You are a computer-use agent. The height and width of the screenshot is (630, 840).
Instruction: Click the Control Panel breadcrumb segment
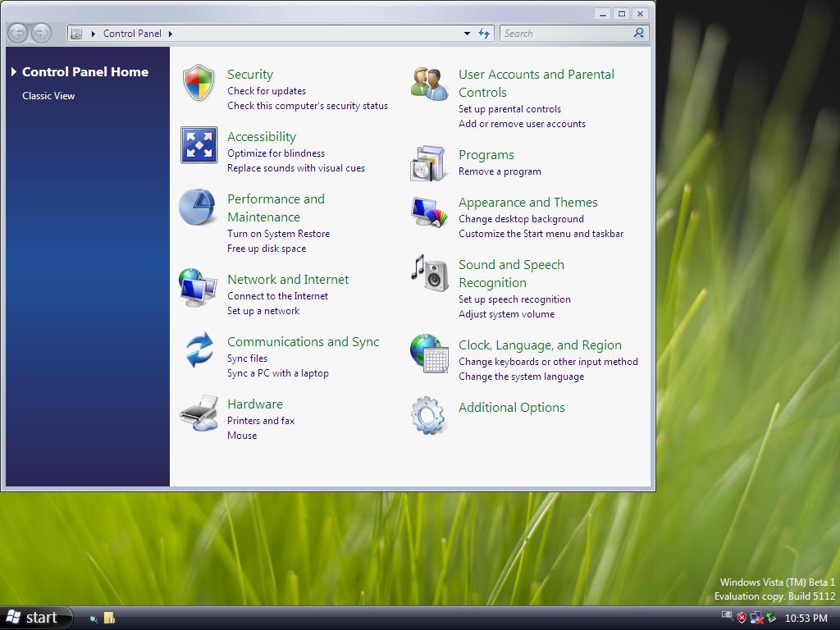click(x=132, y=33)
